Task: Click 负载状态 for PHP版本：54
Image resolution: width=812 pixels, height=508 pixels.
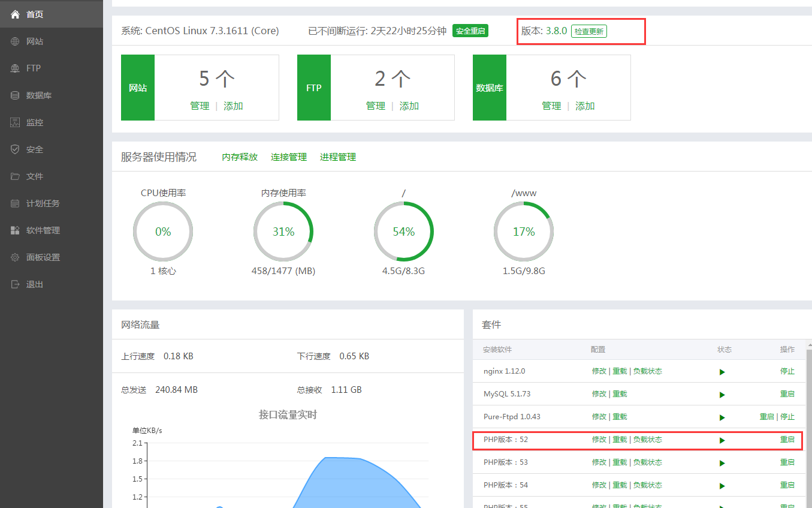Action: point(648,485)
